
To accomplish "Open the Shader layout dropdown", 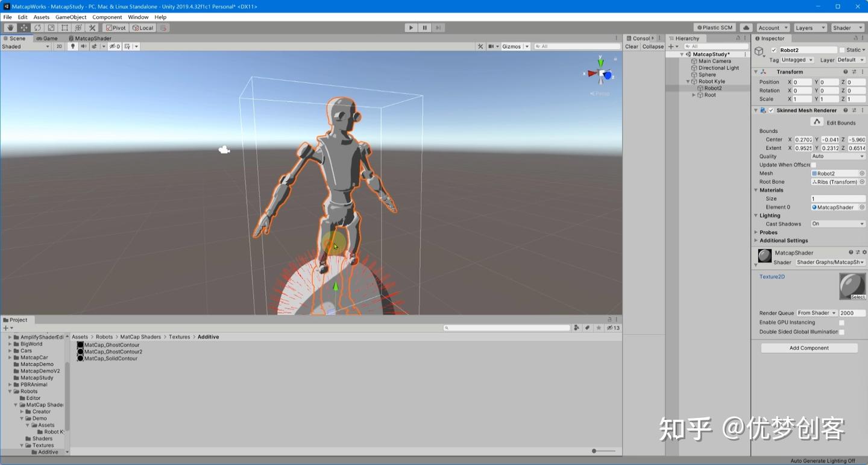I will point(847,28).
